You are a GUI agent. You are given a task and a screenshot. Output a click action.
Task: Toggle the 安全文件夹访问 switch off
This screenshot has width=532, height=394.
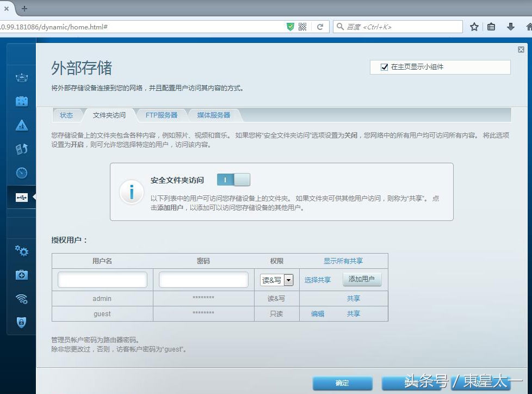(233, 180)
